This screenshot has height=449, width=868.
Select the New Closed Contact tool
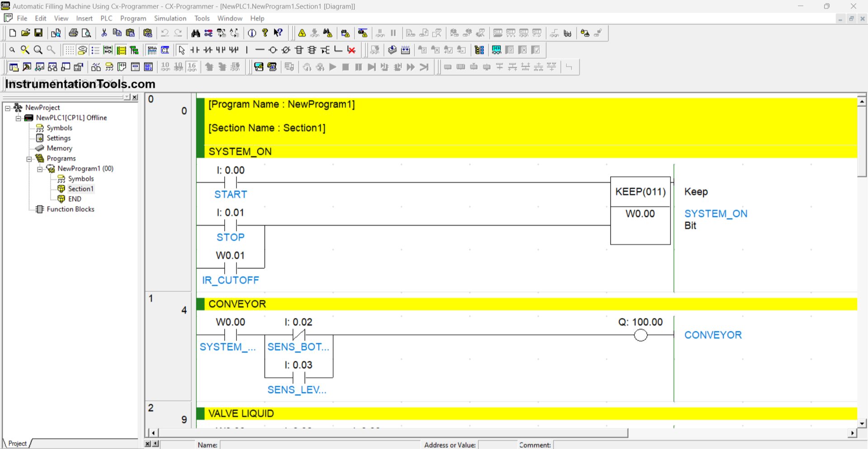208,50
